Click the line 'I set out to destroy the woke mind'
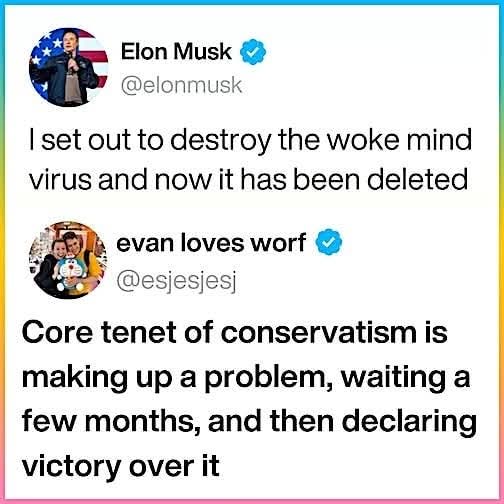Screen dimensions: 504x504 (250, 140)
